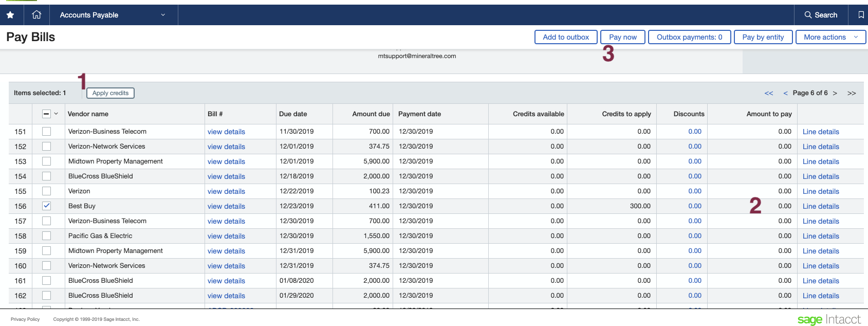Screen dimensions: 868x326
Task: Open Outbox payments: 0 button
Action: tap(689, 37)
